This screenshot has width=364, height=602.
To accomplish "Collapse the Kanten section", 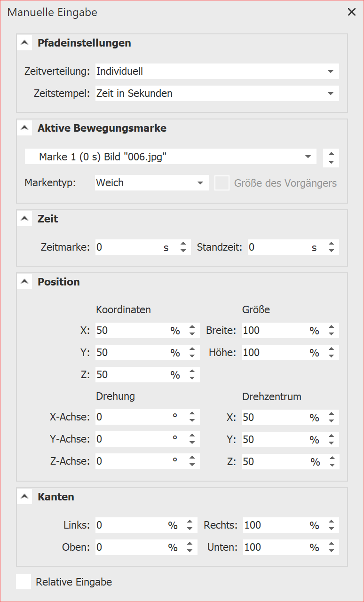I will point(24,497).
